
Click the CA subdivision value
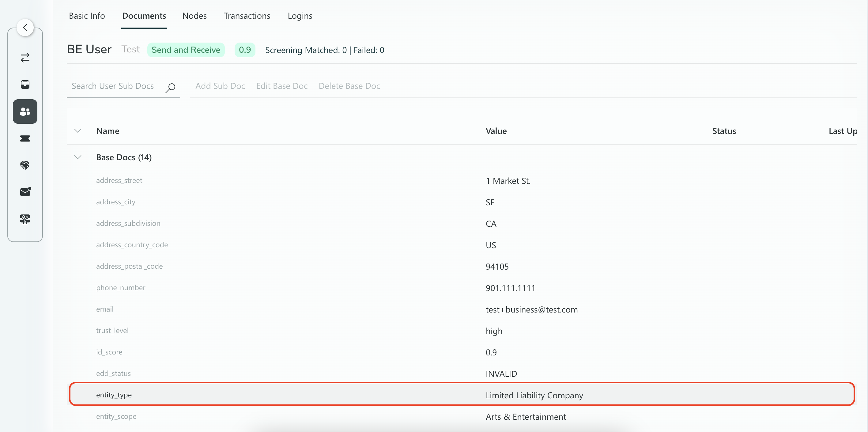point(491,224)
